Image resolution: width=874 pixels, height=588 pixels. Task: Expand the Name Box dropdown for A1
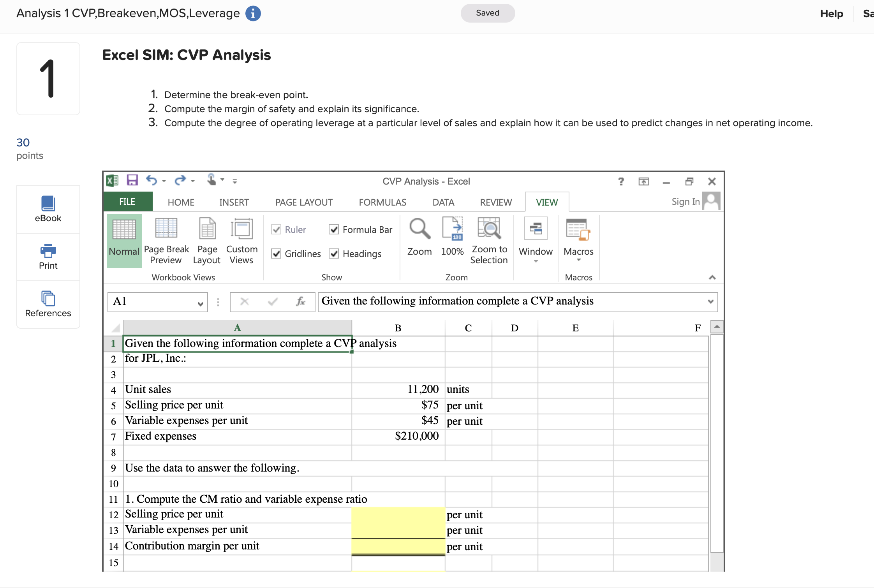[x=200, y=303]
